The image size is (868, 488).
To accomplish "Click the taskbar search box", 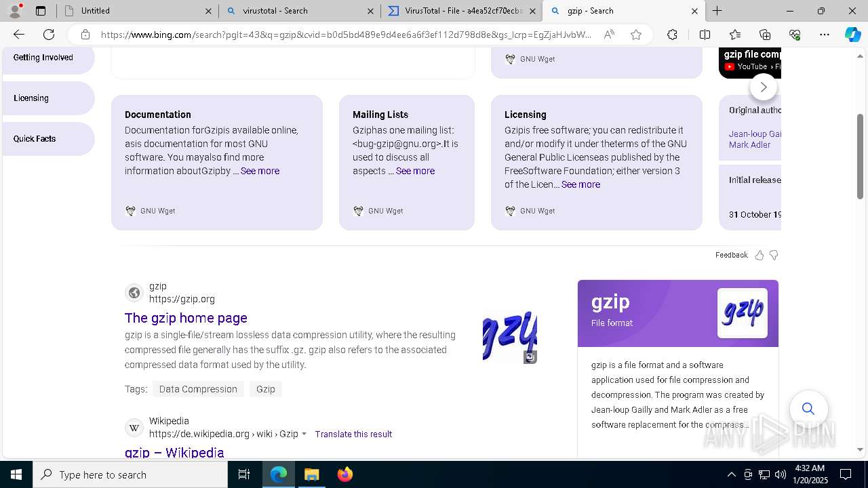I will pyautogui.click(x=130, y=474).
